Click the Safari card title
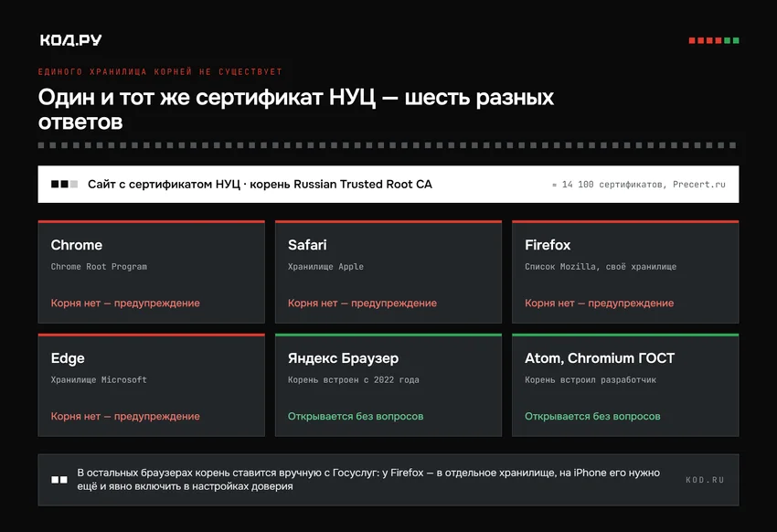The image size is (777, 532). [307, 245]
